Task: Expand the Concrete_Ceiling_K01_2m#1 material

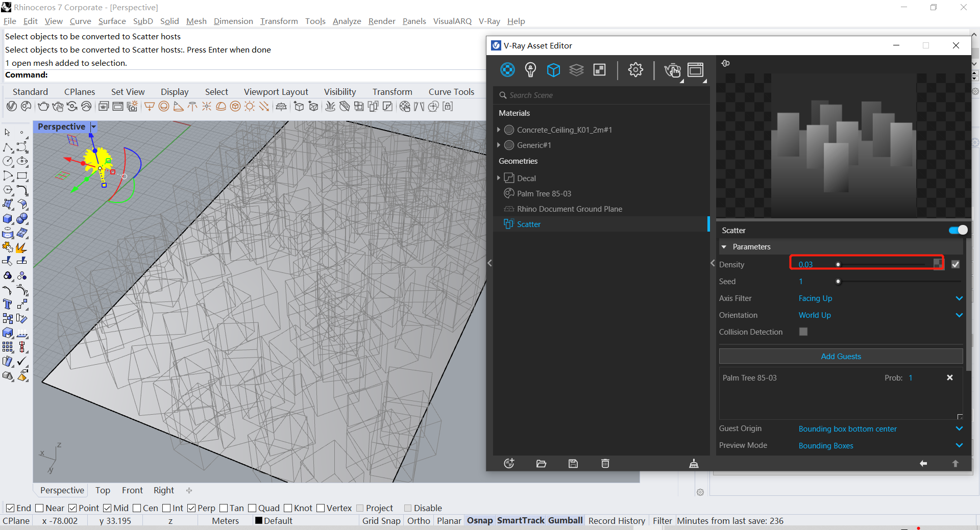Action: point(499,130)
